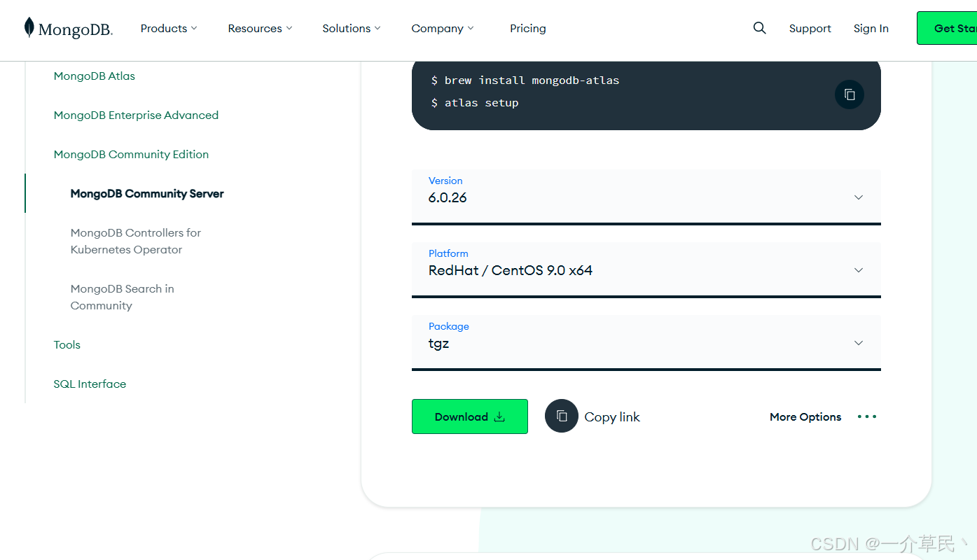Select MongoDB Atlas in sidebar
The height and width of the screenshot is (560, 977).
pos(95,76)
